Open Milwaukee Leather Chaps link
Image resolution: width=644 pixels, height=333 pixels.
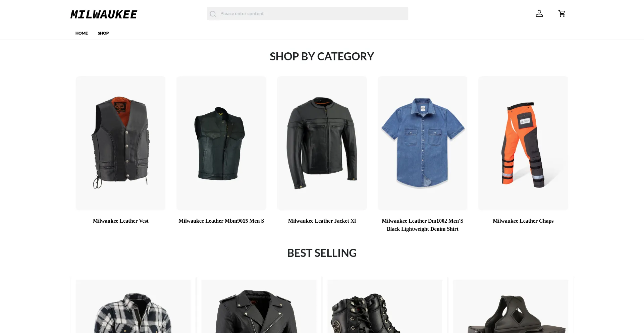click(523, 221)
